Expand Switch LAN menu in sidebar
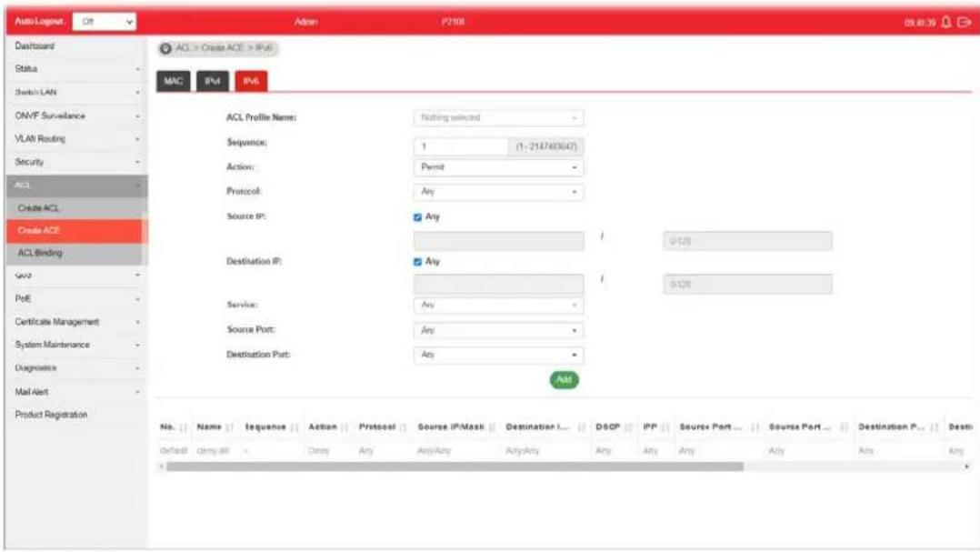The height and width of the screenshot is (552, 980). click(77, 92)
